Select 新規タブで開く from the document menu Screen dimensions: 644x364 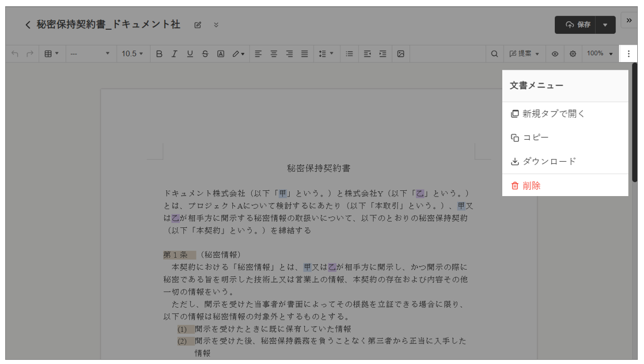pos(554,114)
